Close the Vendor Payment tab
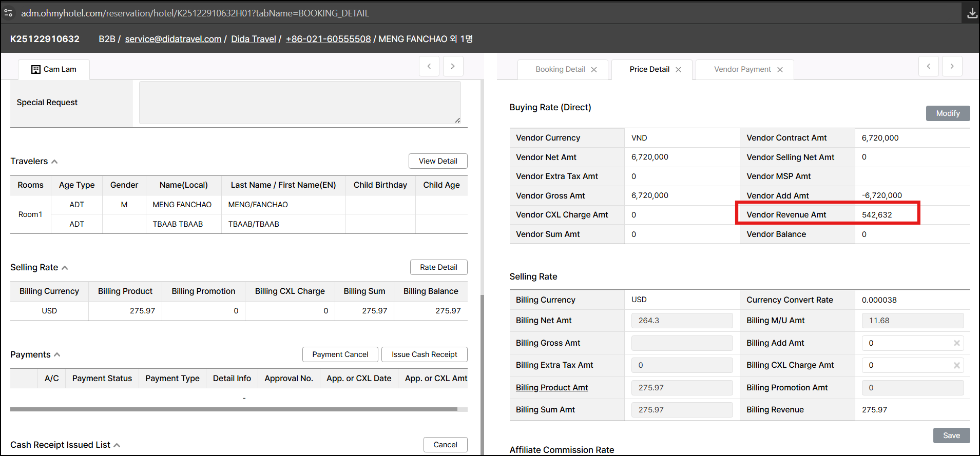 pos(780,70)
